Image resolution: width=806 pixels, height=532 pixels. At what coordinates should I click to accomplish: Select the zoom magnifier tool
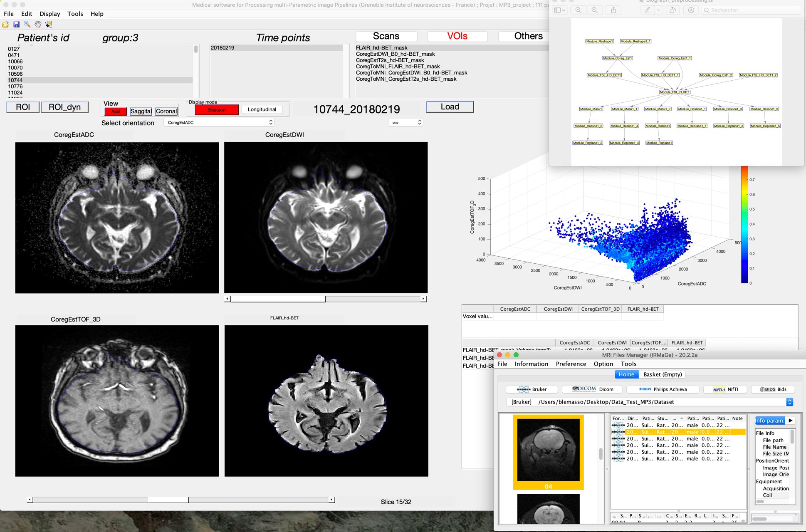27,25
